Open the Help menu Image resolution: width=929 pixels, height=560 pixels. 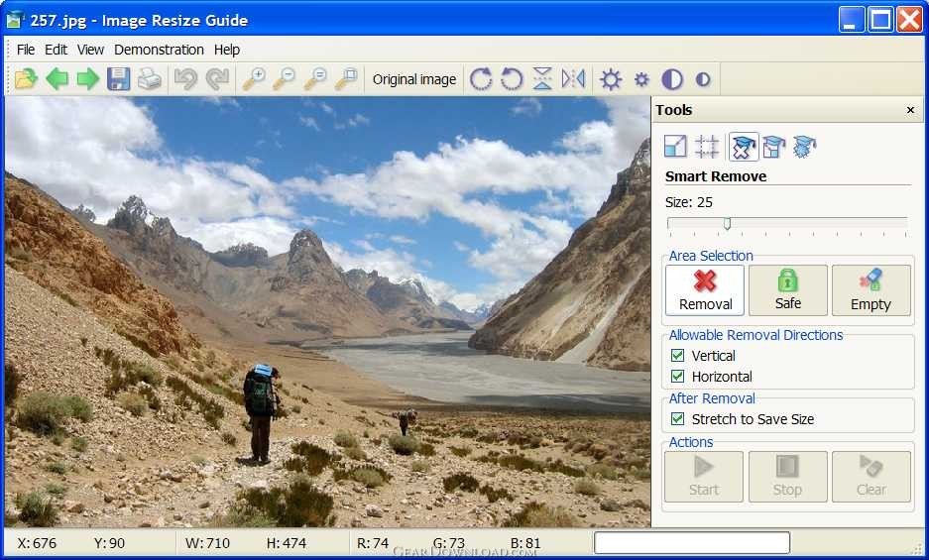click(227, 50)
